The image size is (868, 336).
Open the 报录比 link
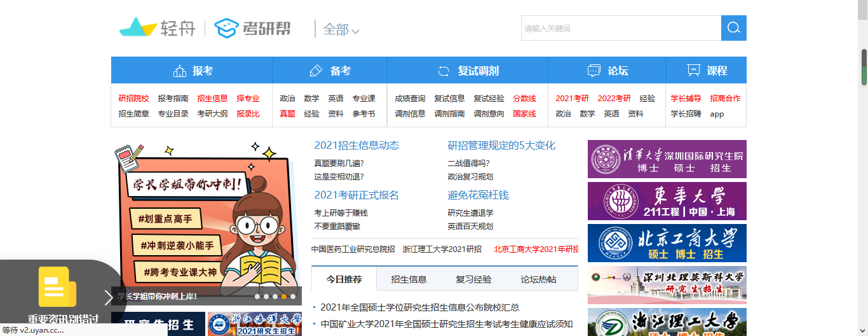pyautogui.click(x=248, y=114)
